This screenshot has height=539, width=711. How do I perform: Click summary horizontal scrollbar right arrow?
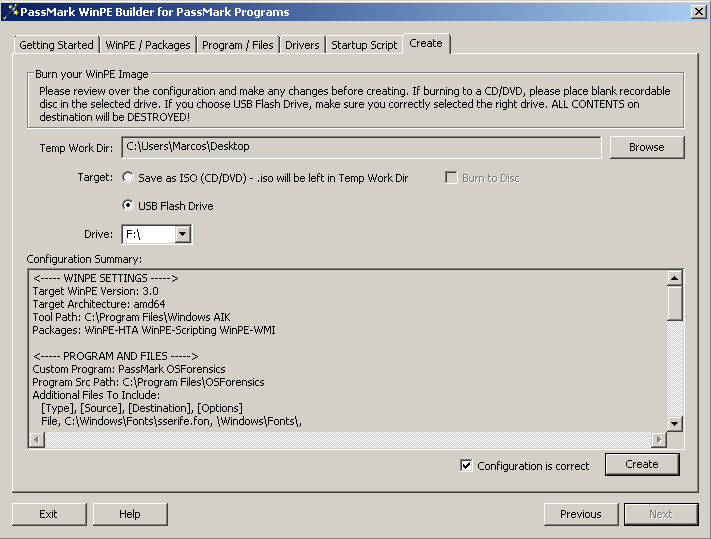click(658, 440)
